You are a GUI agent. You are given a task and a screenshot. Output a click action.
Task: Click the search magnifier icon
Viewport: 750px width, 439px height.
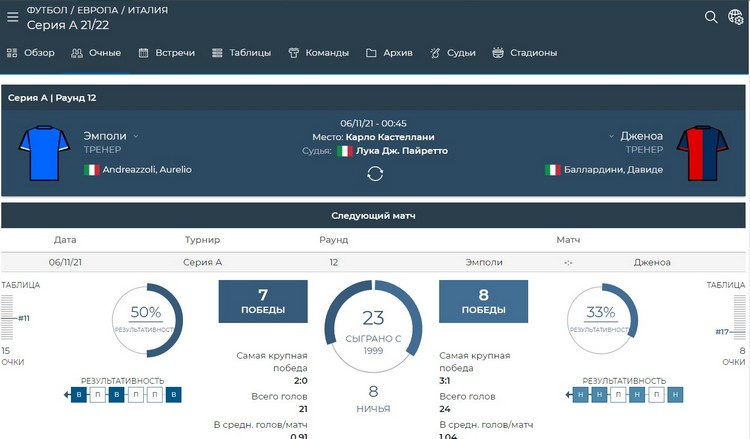coord(711,17)
